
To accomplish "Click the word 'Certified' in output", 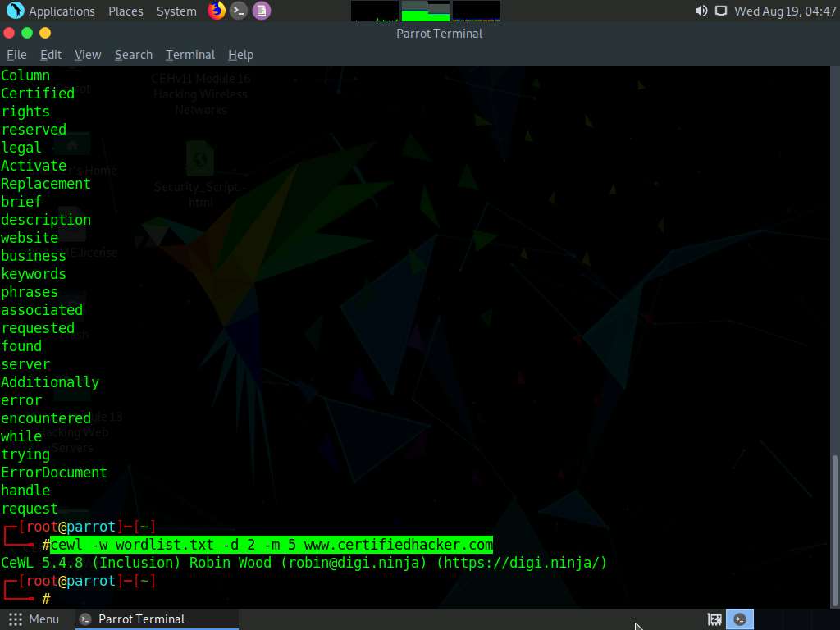I will (x=38, y=94).
